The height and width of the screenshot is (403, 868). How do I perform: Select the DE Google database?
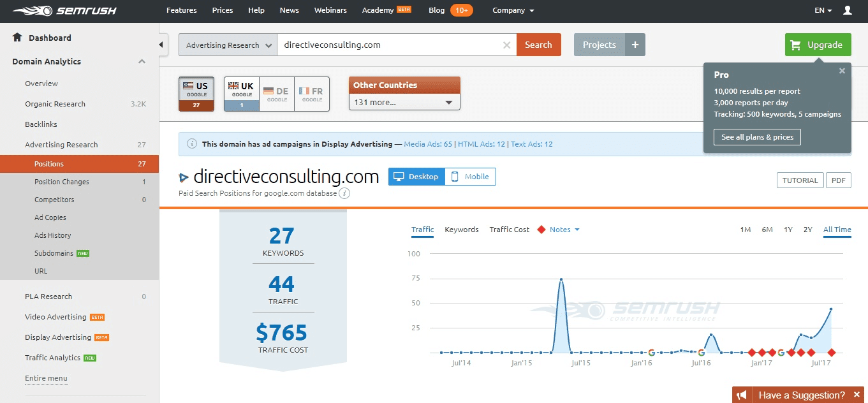[x=277, y=94]
